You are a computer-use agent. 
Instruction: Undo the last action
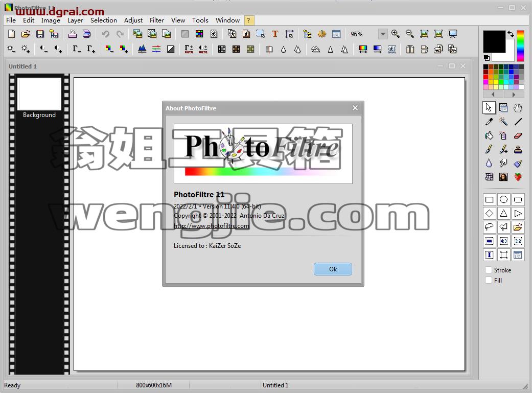point(105,34)
